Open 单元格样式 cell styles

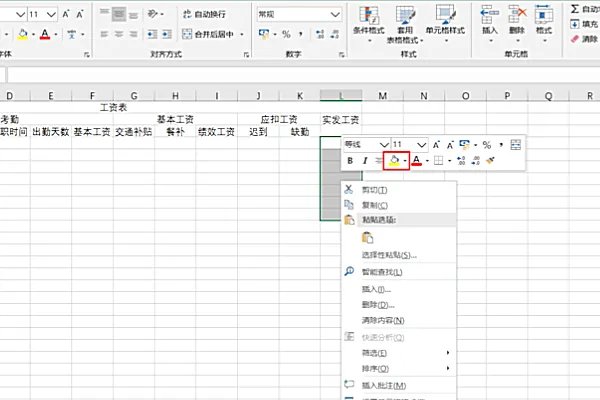point(445,24)
